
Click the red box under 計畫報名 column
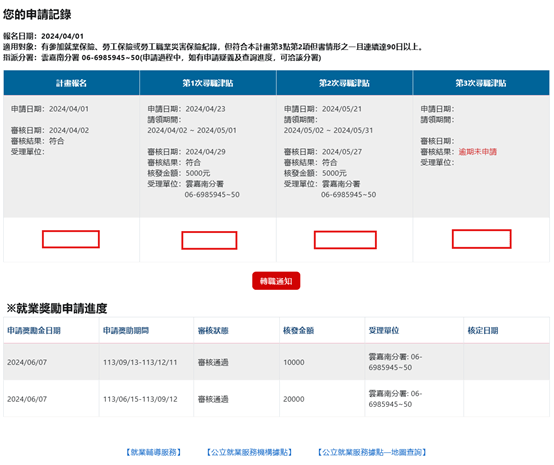(71, 239)
